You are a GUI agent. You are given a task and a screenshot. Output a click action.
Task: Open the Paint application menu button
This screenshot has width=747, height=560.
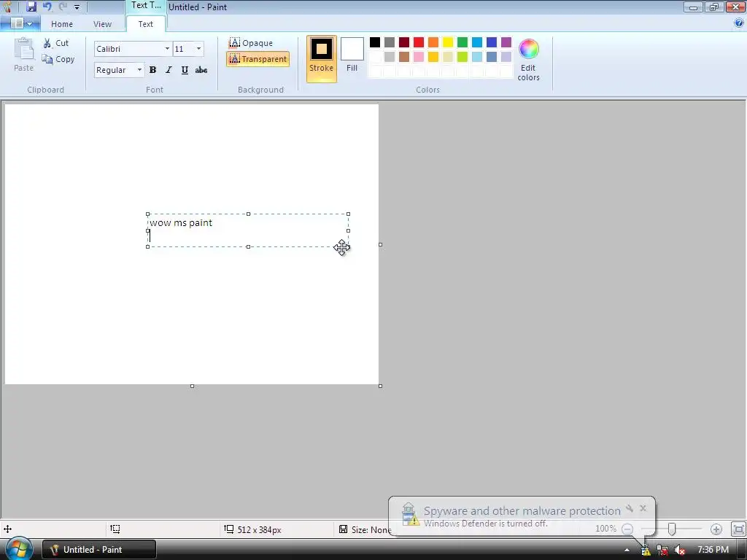coord(20,23)
